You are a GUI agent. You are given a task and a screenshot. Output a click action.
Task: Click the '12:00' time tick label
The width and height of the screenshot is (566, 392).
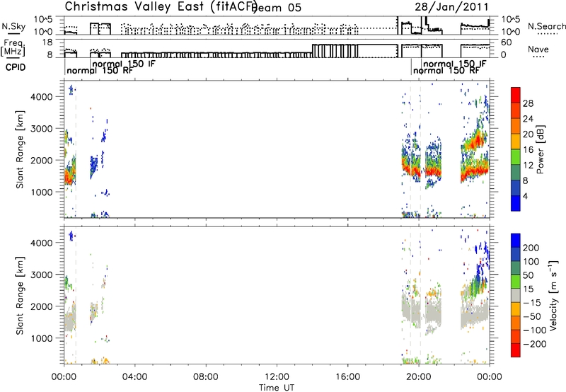point(277,377)
